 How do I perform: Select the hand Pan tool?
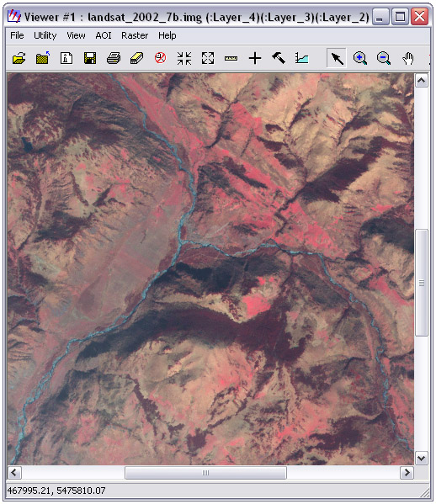(x=408, y=59)
